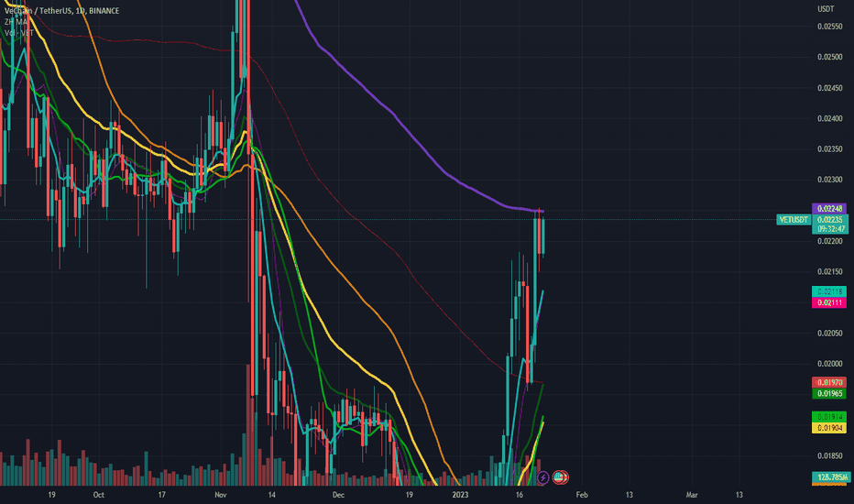
Task: Open the purple lightning event marker
Action: [x=542, y=477]
